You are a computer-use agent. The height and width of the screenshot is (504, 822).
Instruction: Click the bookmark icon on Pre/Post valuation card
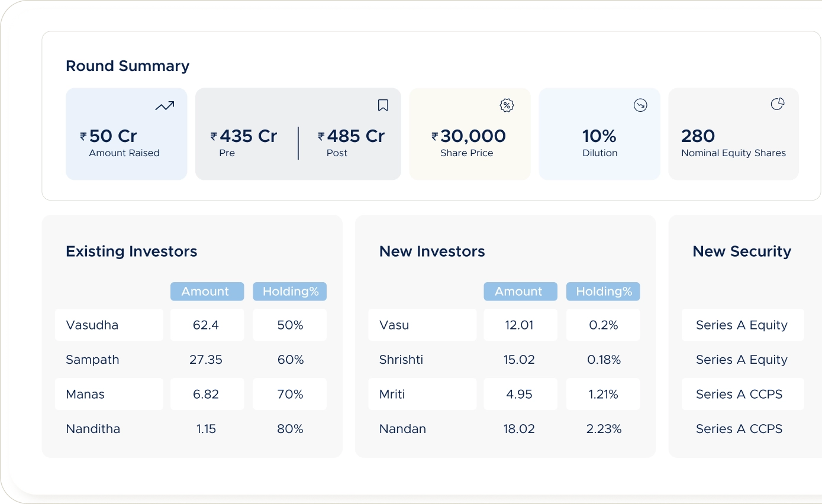click(x=383, y=105)
